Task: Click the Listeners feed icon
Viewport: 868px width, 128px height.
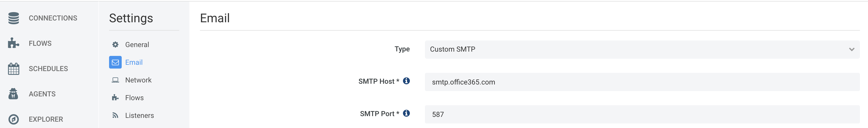Action: pyautogui.click(x=115, y=116)
